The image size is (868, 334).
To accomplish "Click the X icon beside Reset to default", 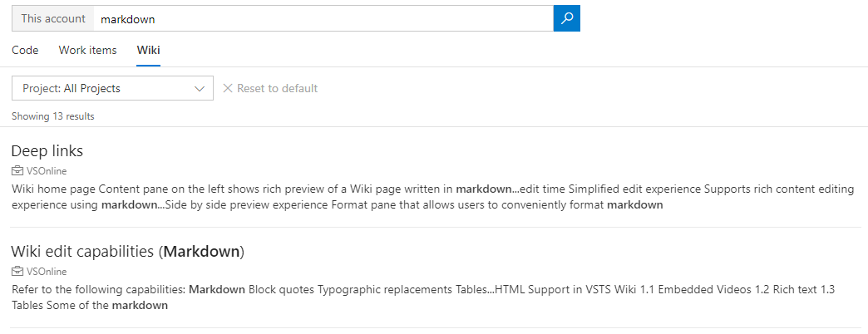I will click(227, 88).
